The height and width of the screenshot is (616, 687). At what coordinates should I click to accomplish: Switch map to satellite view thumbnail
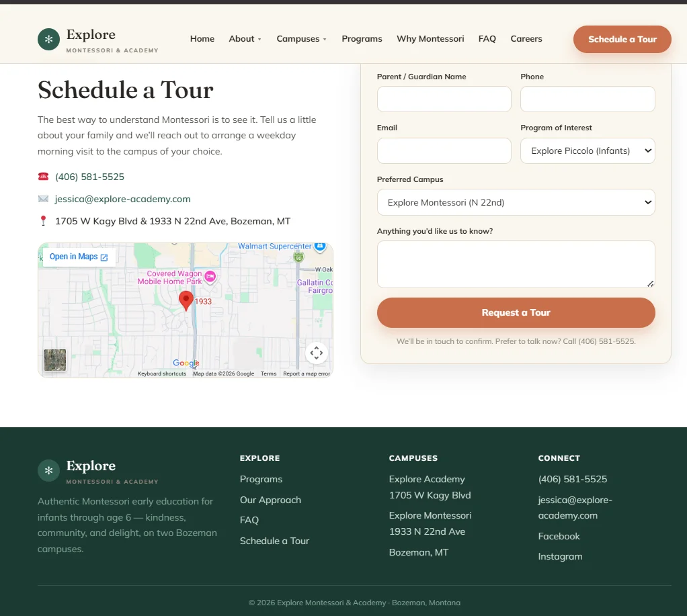[55, 360]
